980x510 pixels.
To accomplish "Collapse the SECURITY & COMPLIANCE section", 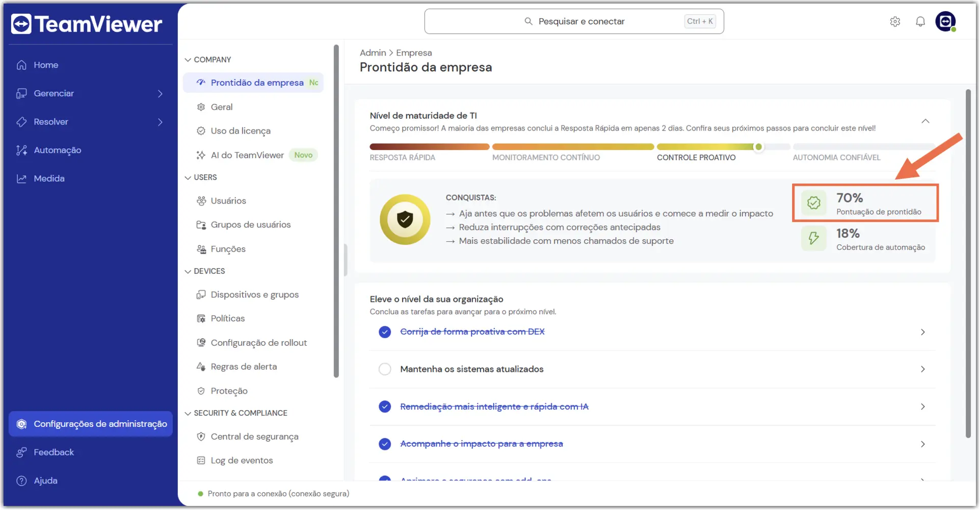I will coord(188,413).
